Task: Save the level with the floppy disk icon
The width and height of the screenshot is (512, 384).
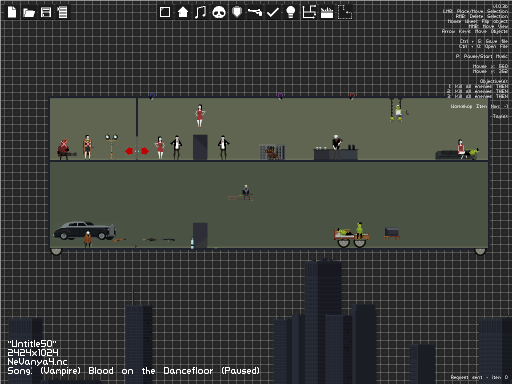Action: 46,12
